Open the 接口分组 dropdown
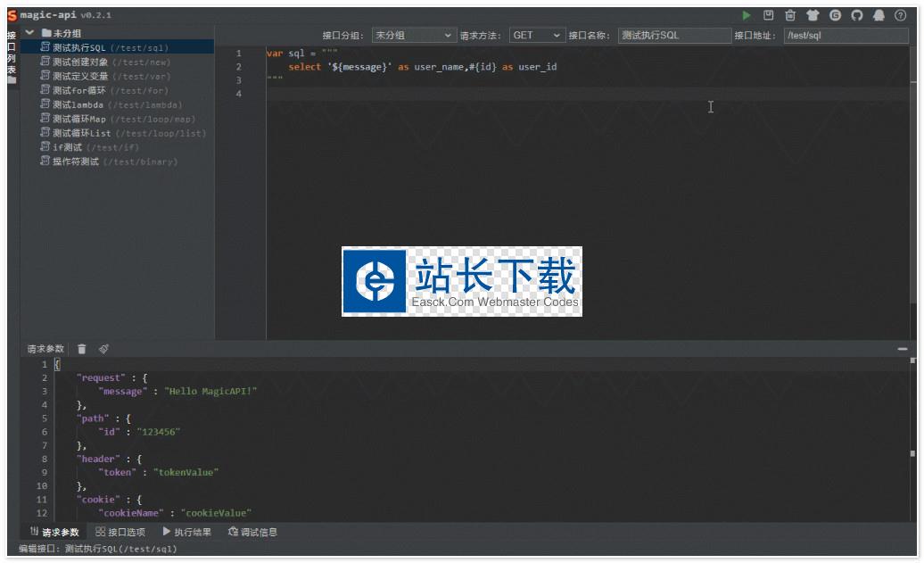The image size is (924, 563). pyautogui.click(x=414, y=36)
